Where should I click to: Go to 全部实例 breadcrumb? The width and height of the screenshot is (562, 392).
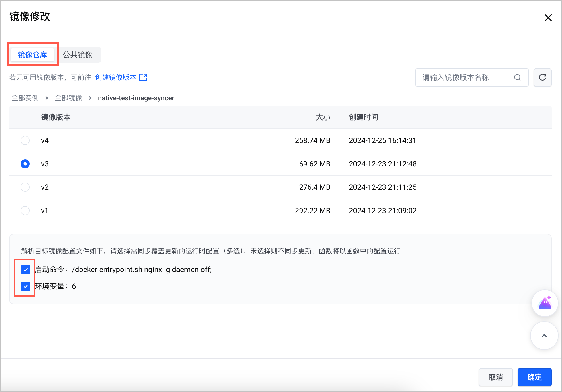point(25,98)
